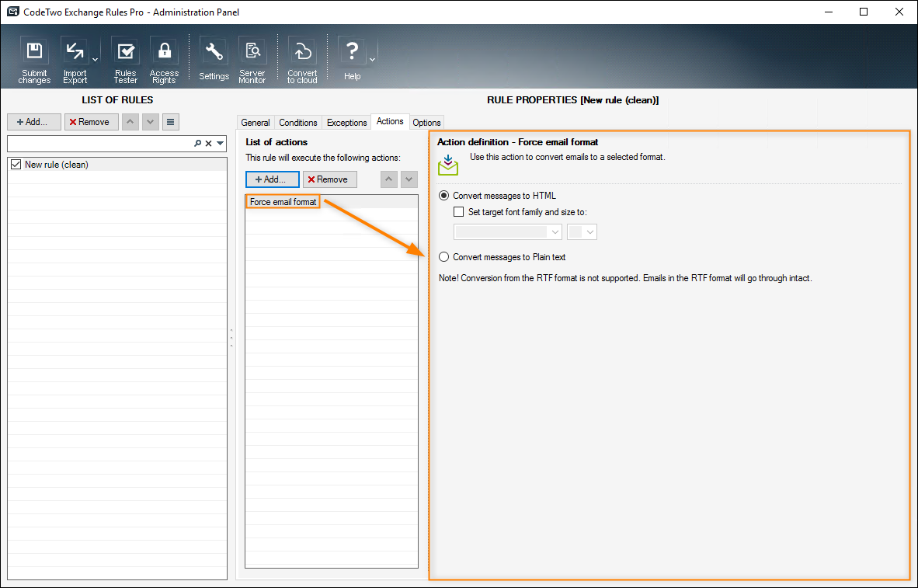Switch to the Options tab
This screenshot has height=588, width=918.
point(426,123)
